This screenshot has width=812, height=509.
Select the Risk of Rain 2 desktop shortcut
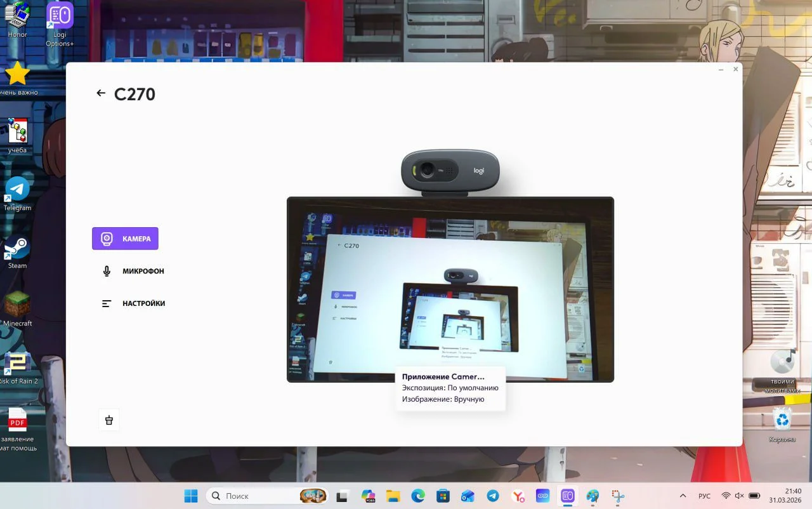tap(18, 367)
